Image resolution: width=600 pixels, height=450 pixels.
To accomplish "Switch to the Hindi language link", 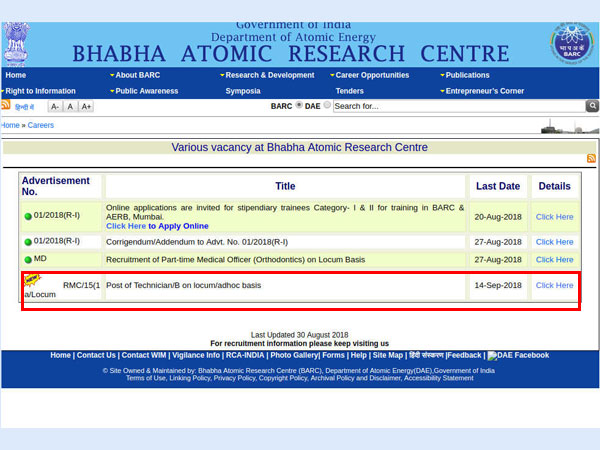I will tap(24, 107).
